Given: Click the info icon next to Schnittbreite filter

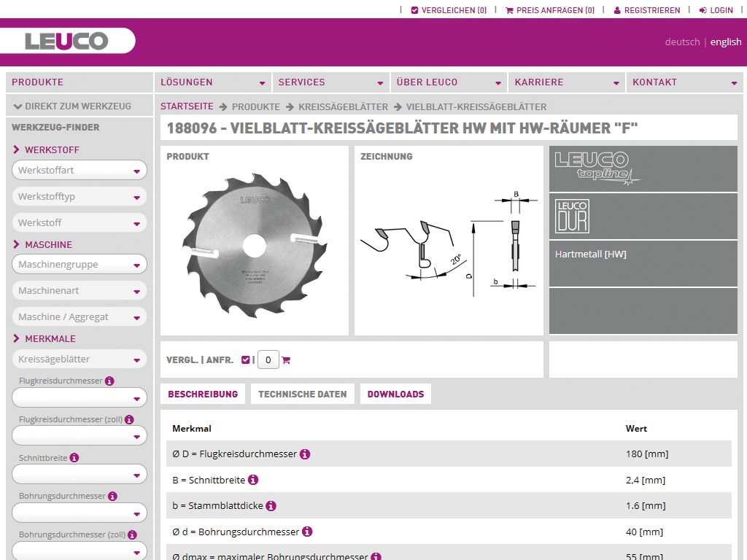Looking at the screenshot, I should tap(74, 458).
